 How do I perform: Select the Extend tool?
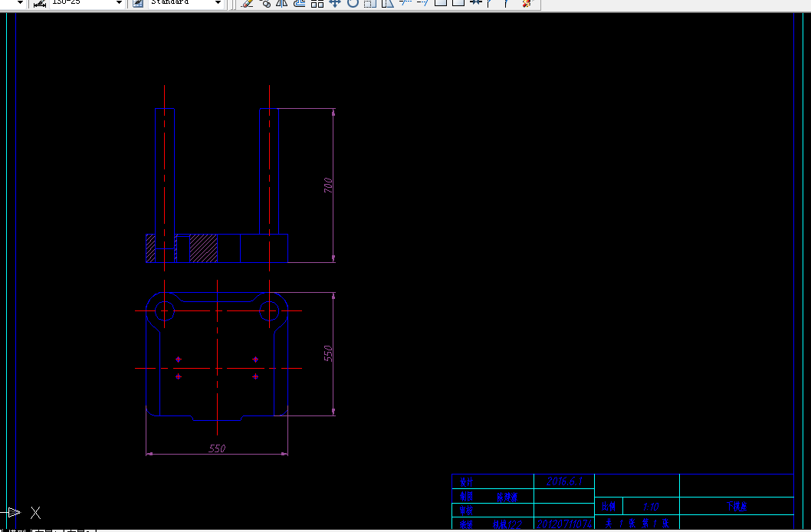click(422, 2)
